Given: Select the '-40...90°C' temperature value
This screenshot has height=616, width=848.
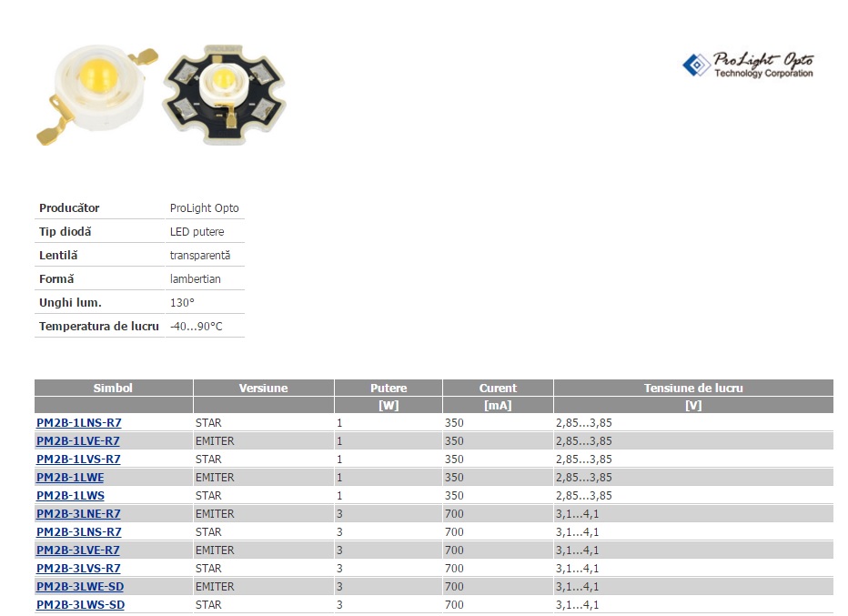Looking at the screenshot, I should click(197, 327).
